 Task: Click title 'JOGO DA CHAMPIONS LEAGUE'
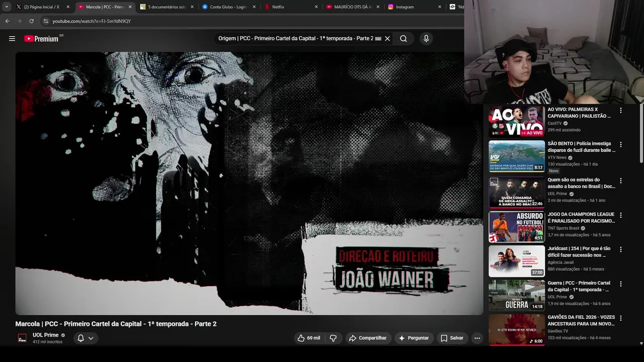point(581,218)
